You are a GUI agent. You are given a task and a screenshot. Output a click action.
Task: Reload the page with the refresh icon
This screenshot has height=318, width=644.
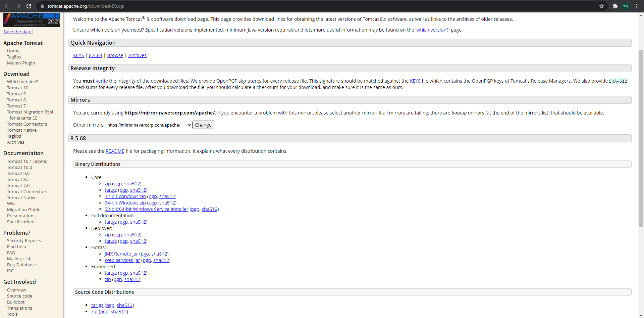29,6
